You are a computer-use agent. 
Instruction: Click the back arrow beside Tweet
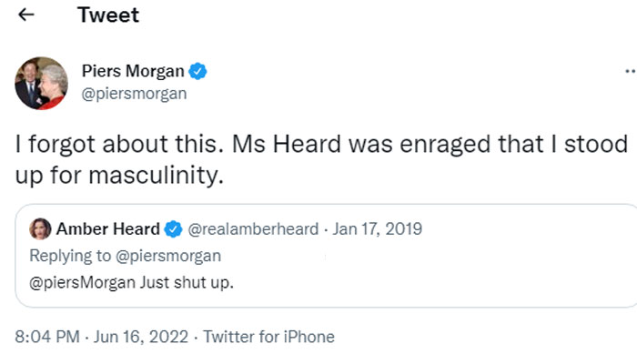pos(27,15)
